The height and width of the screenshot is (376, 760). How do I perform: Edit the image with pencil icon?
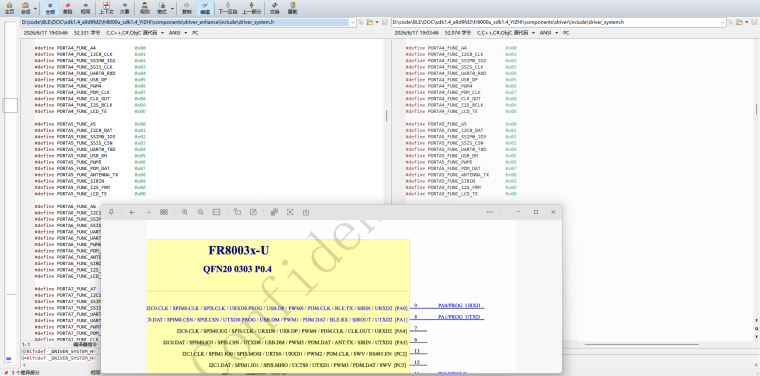tap(253, 212)
